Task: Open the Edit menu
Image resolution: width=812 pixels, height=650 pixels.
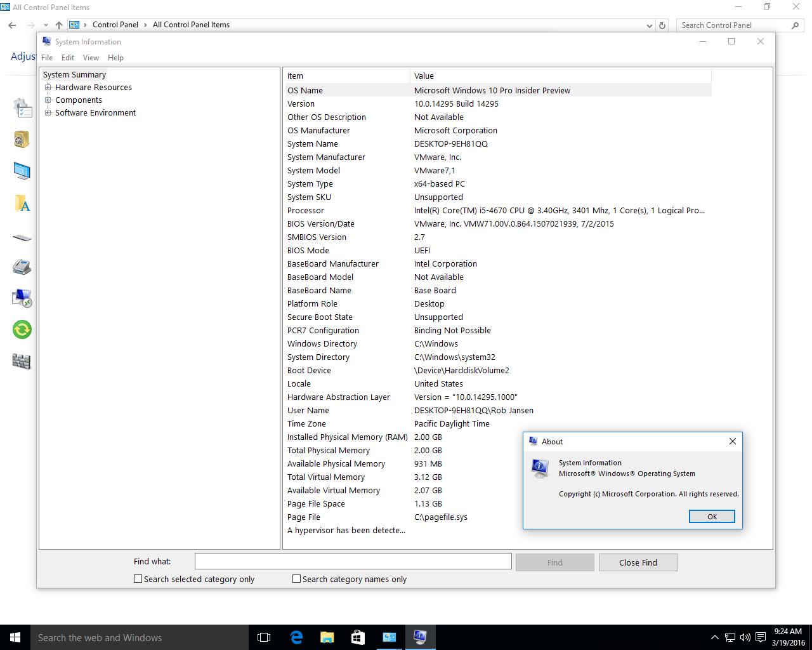Action: point(68,57)
